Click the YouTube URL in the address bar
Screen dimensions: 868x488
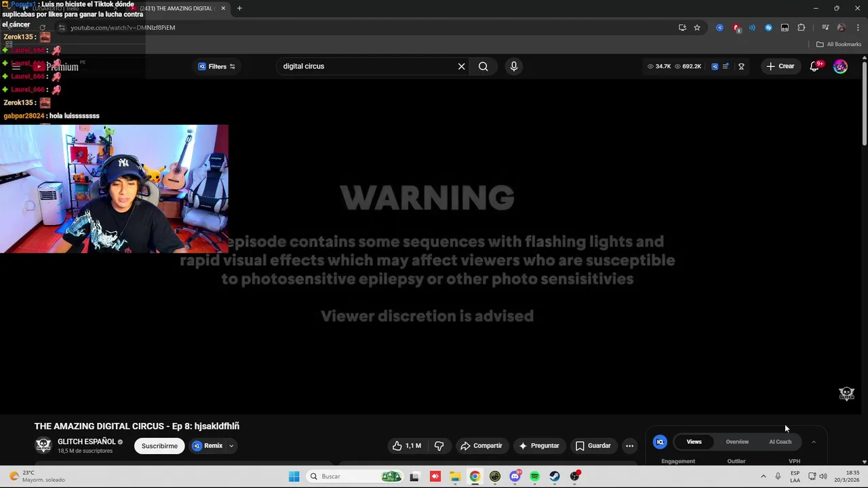(123, 28)
